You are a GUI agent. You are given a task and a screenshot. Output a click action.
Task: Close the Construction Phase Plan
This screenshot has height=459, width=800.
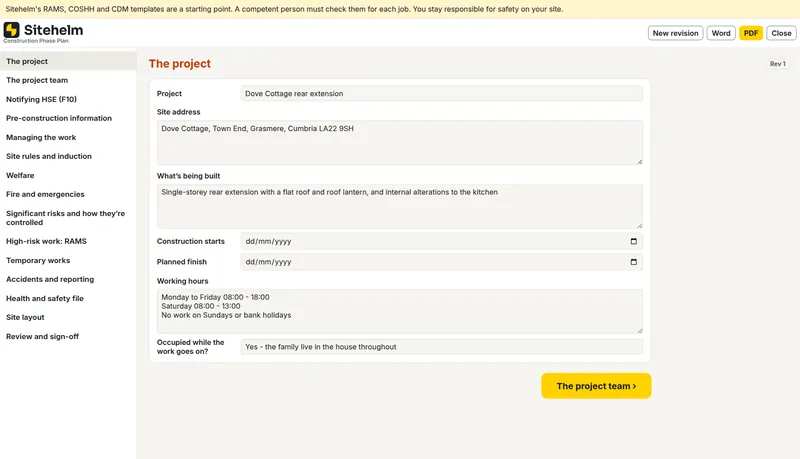click(781, 33)
